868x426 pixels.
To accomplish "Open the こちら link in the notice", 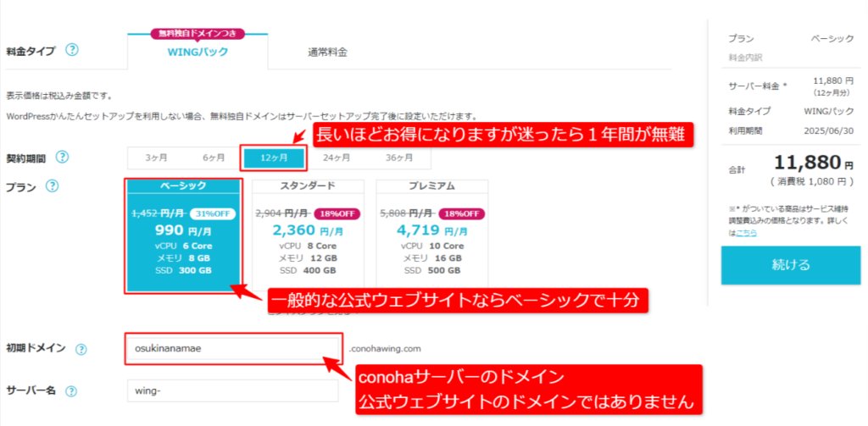I will point(747,234).
